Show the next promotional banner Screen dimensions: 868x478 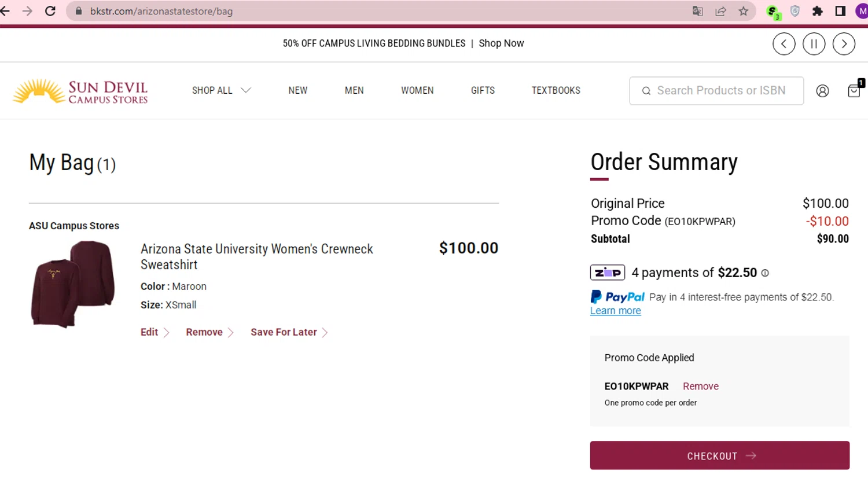point(844,44)
